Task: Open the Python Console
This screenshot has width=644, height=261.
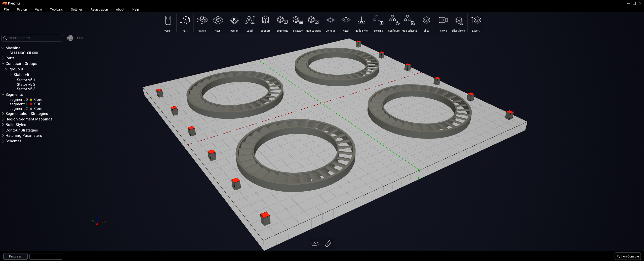Action: [628, 256]
